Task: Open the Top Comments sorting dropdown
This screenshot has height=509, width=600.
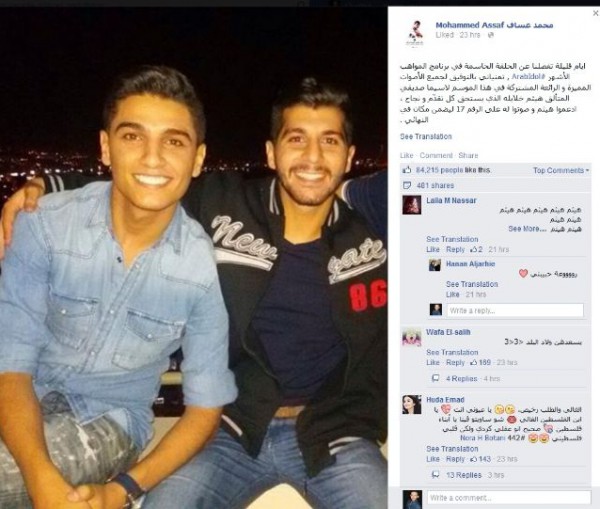Action: (561, 170)
